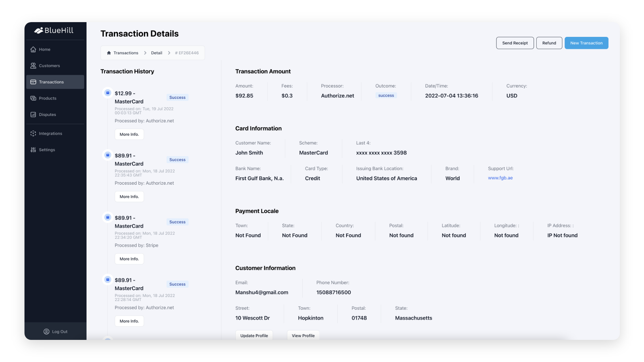Screen dimensions: 644x362
Task: Click the Products icon in sidebar
Action: point(33,98)
